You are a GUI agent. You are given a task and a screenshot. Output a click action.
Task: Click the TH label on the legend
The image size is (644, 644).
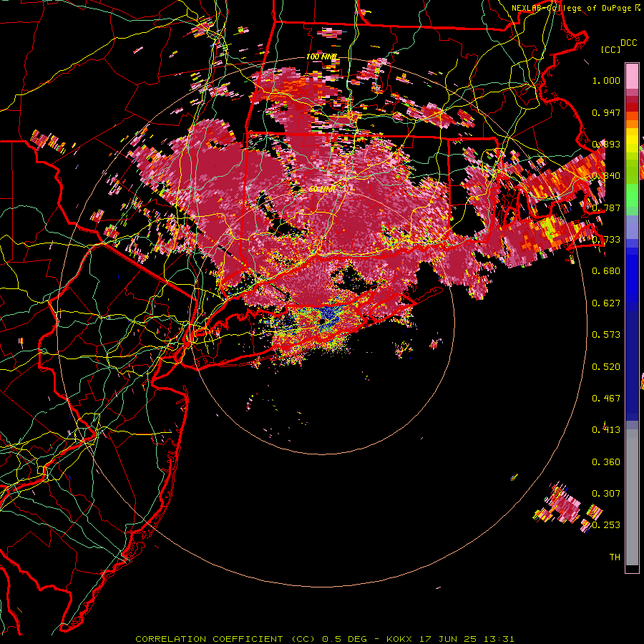(615, 557)
